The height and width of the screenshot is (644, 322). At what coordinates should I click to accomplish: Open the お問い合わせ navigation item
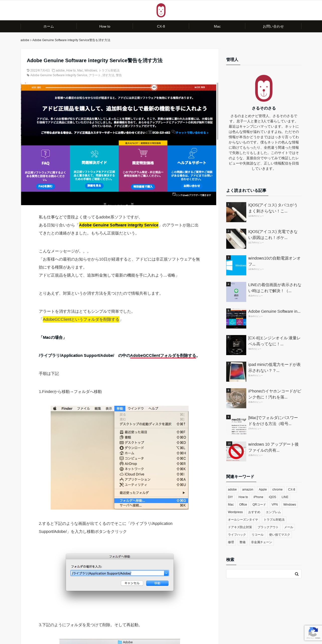point(273,26)
